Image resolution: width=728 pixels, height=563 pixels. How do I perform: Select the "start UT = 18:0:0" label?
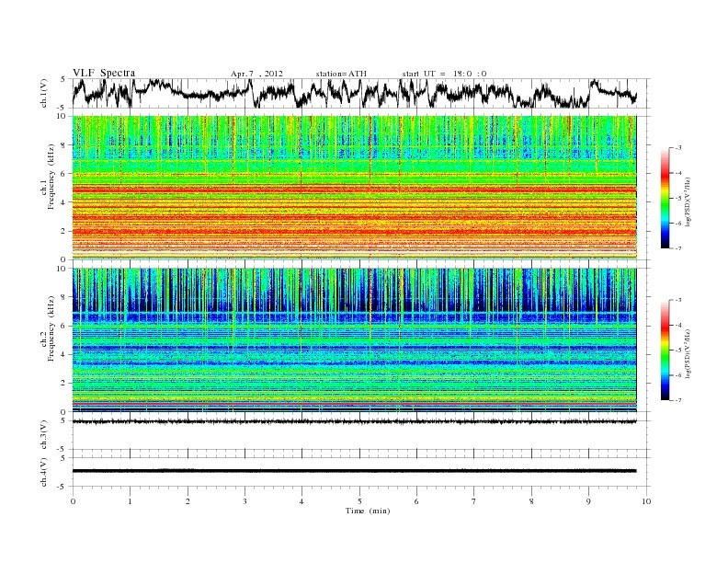click(444, 74)
